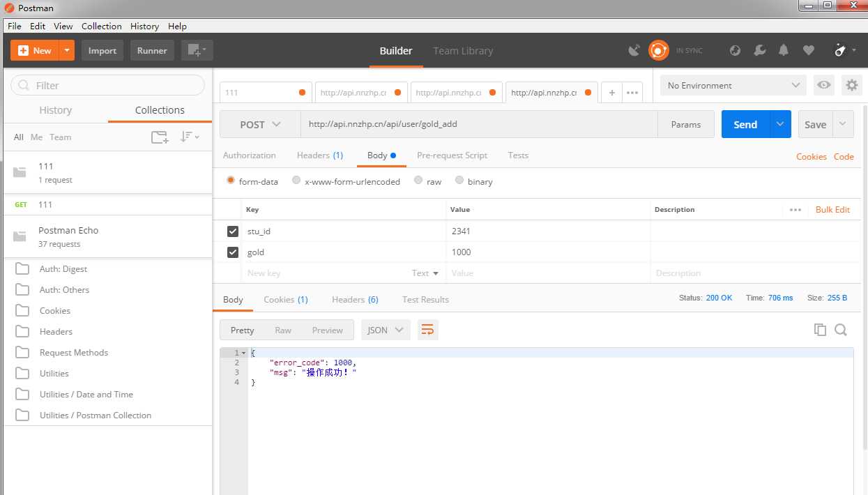Screen dimensions: 868x495
Task: Open the New button dropdown arrow
Action: coord(67,50)
